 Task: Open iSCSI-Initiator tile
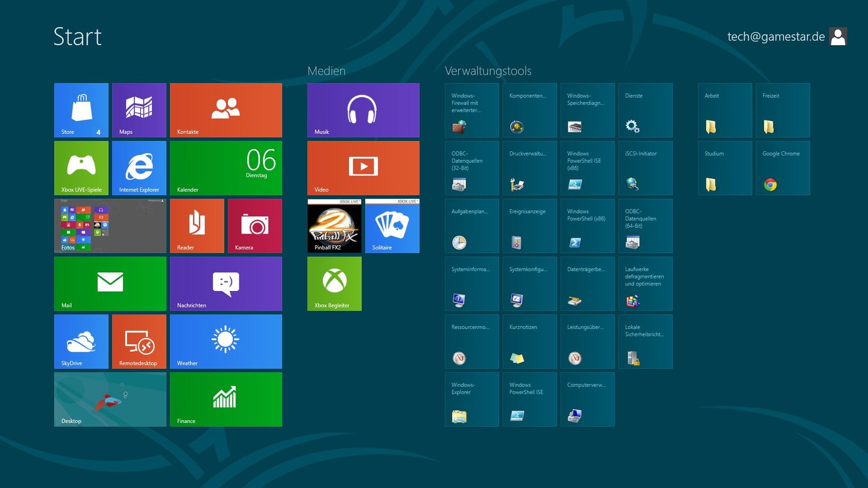(646, 168)
